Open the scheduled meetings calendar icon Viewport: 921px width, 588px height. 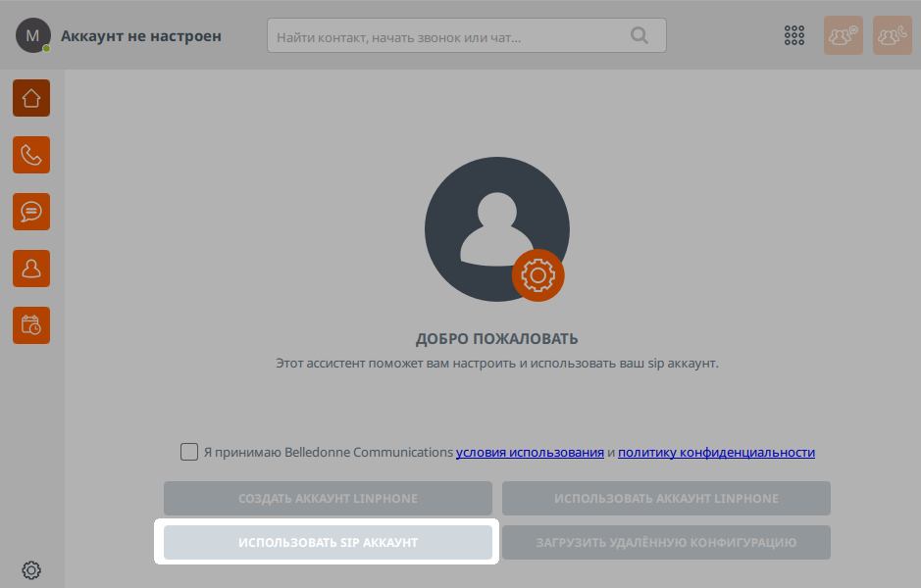[x=31, y=325]
